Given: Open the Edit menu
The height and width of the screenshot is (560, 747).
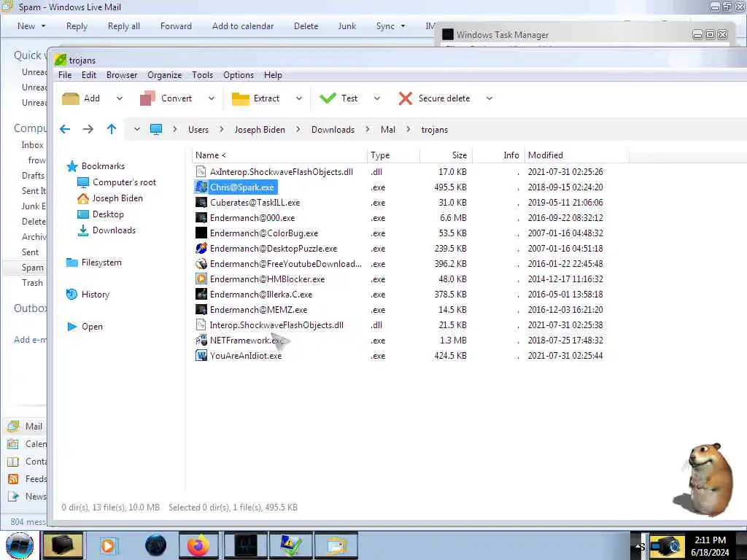Looking at the screenshot, I should pyautogui.click(x=89, y=75).
